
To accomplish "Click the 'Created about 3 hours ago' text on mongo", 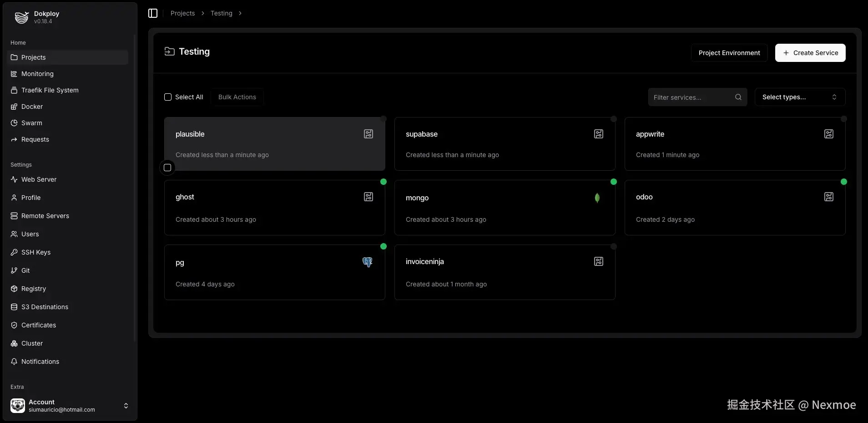I will click(446, 219).
